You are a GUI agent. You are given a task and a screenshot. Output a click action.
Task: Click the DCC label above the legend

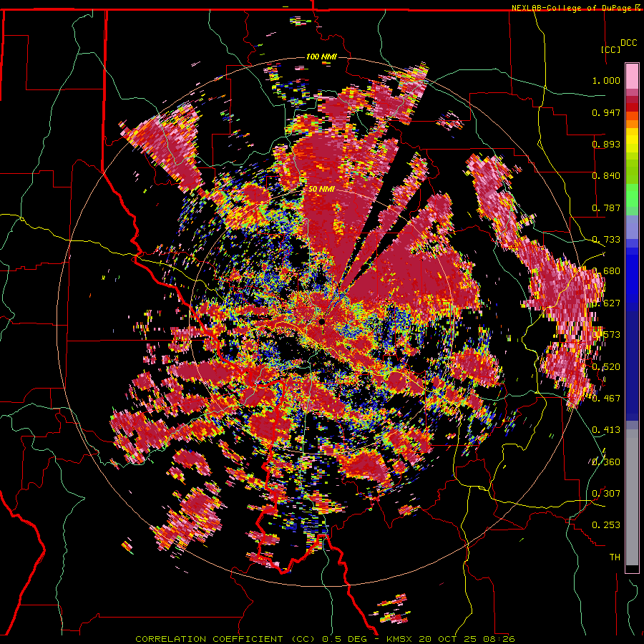pyautogui.click(x=628, y=43)
